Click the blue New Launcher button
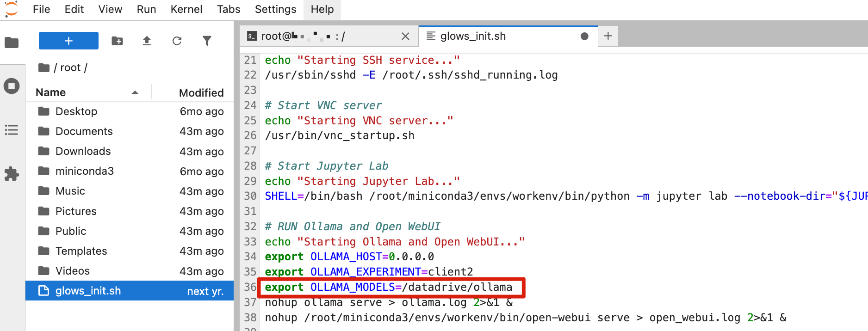The image size is (868, 331). [68, 41]
